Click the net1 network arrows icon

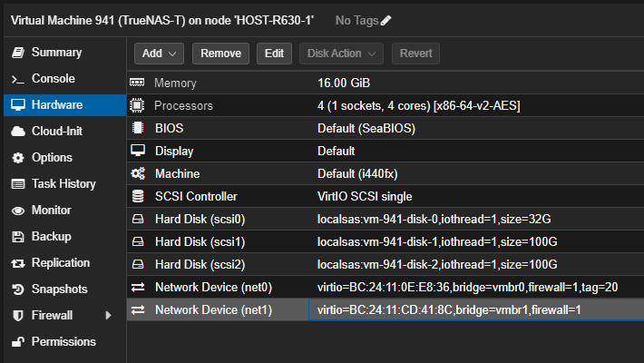(x=138, y=309)
